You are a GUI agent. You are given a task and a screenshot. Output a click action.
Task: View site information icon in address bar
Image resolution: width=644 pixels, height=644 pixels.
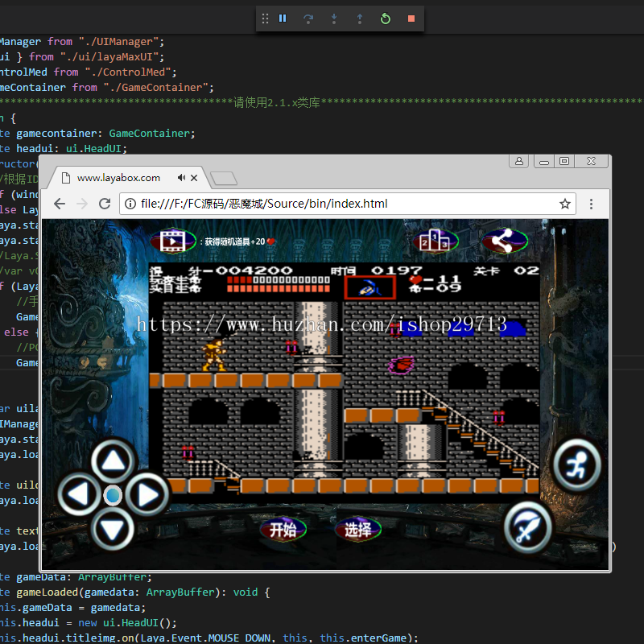[x=130, y=204]
